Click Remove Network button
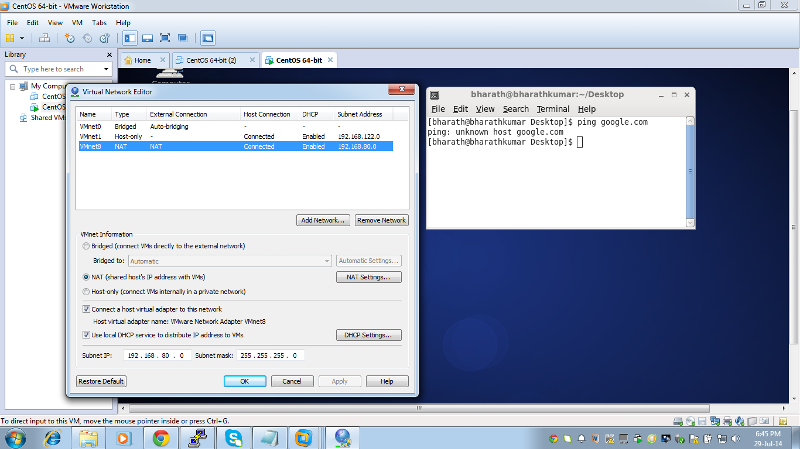The width and height of the screenshot is (800, 449). [x=382, y=220]
